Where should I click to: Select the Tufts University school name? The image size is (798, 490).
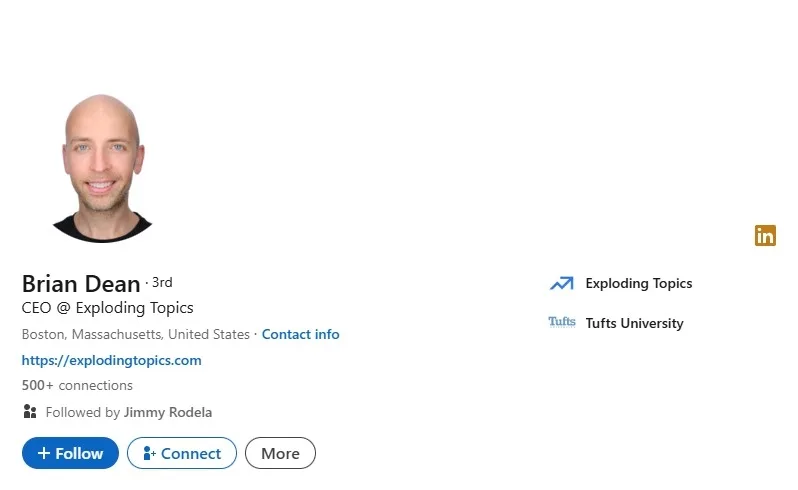pyautogui.click(x=634, y=323)
